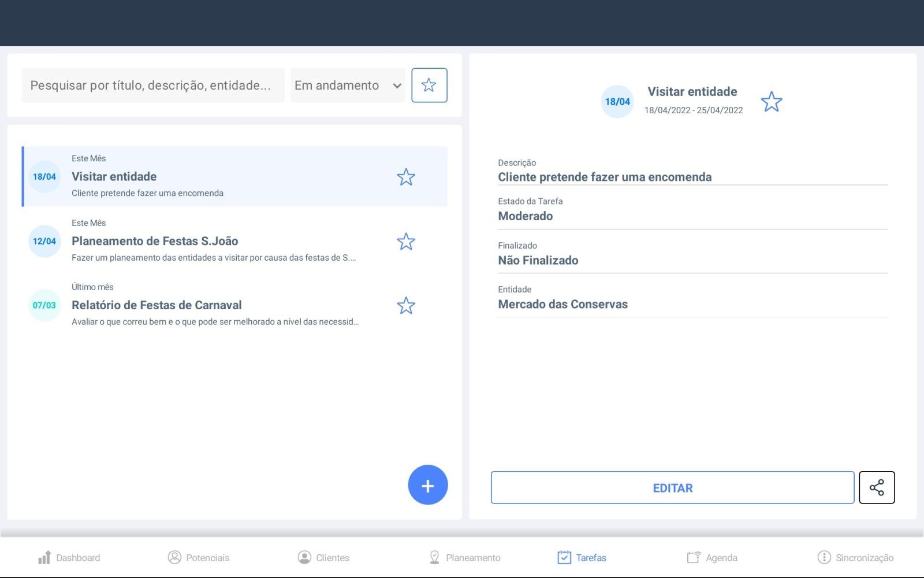The height and width of the screenshot is (578, 924).
Task: Switch to the Potenciais tab
Action: point(199,557)
